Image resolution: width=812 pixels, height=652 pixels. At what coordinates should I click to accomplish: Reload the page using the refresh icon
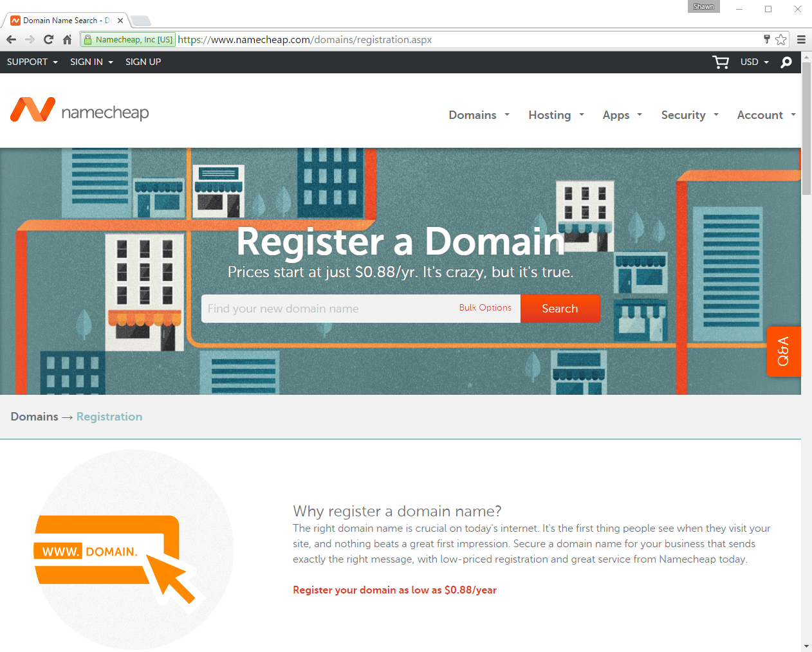48,40
